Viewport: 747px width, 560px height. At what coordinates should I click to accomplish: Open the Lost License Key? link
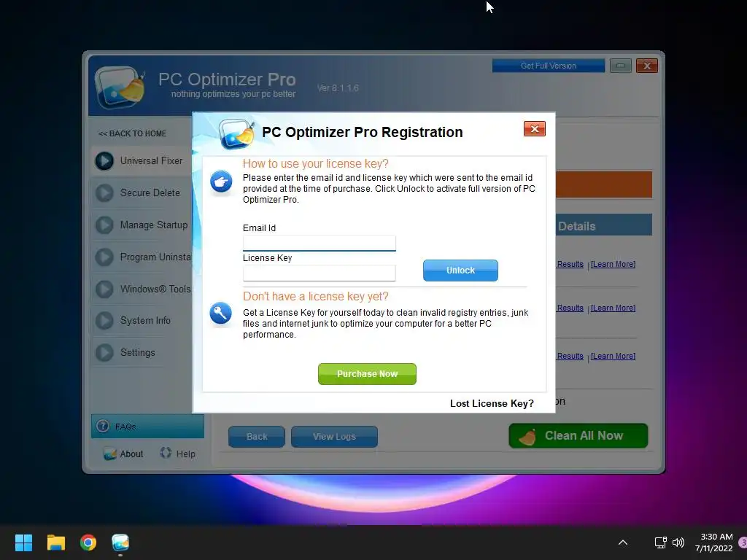tap(492, 403)
